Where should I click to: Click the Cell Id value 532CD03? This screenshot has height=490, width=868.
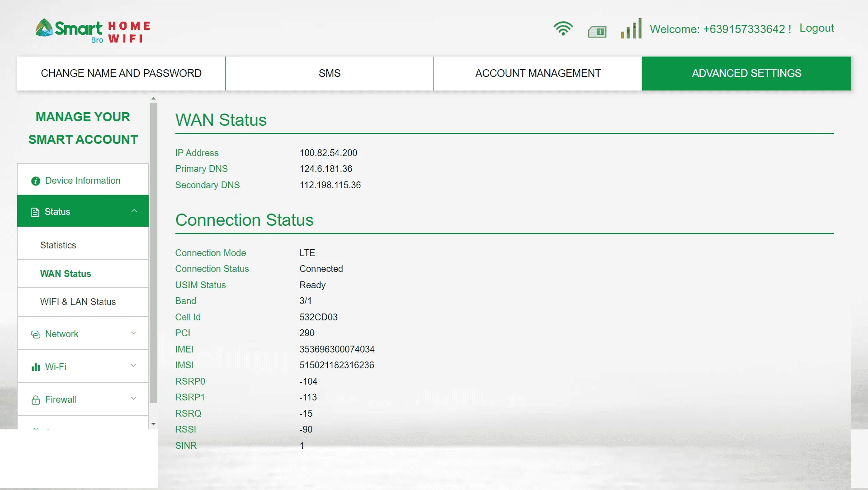coord(318,317)
